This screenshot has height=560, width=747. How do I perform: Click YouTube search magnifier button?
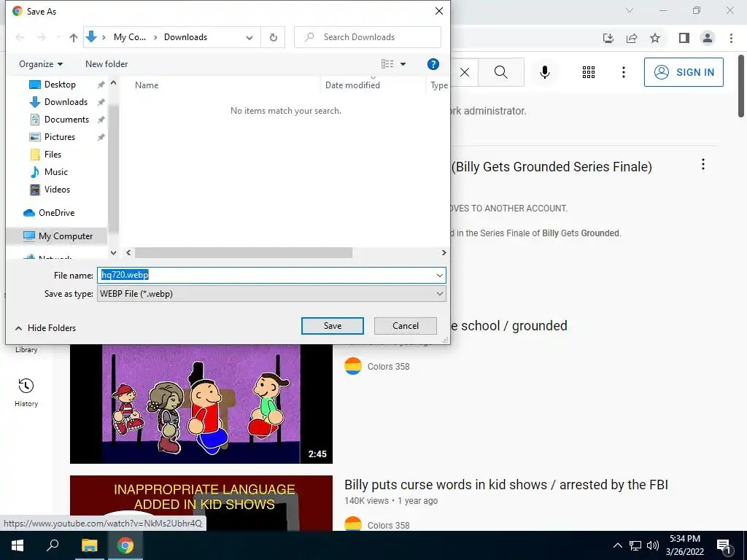(x=500, y=72)
